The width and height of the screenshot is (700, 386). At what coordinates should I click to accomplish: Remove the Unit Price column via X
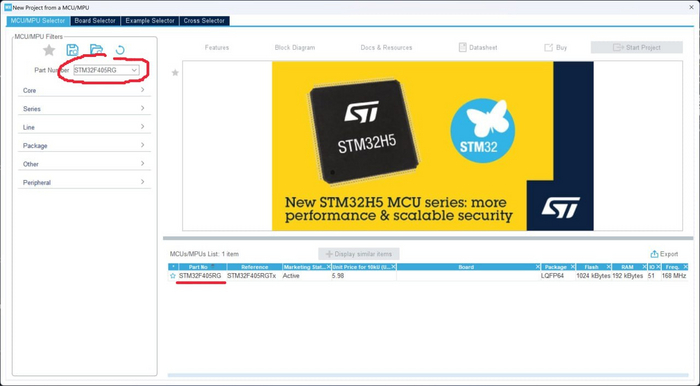[393, 267]
